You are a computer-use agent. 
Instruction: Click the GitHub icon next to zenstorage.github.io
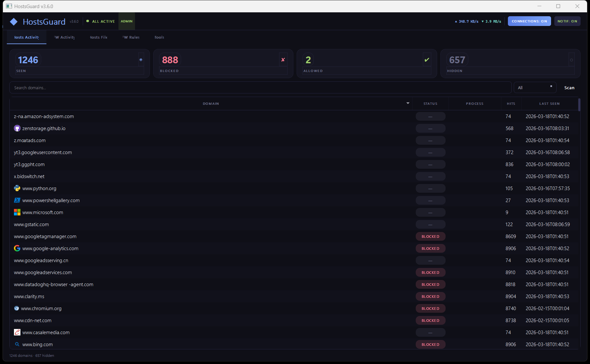17,128
